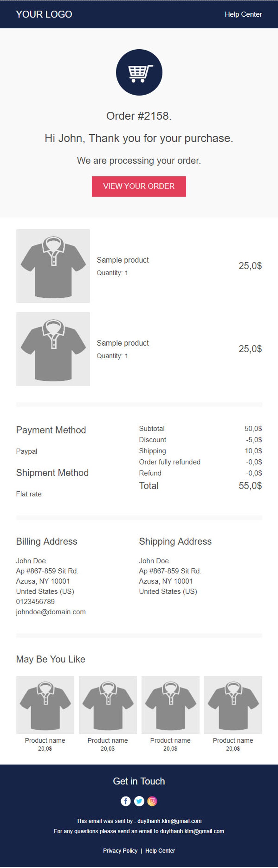The height and width of the screenshot is (868, 278).
Task: Open the Help Center footer link
Action: coord(160,851)
